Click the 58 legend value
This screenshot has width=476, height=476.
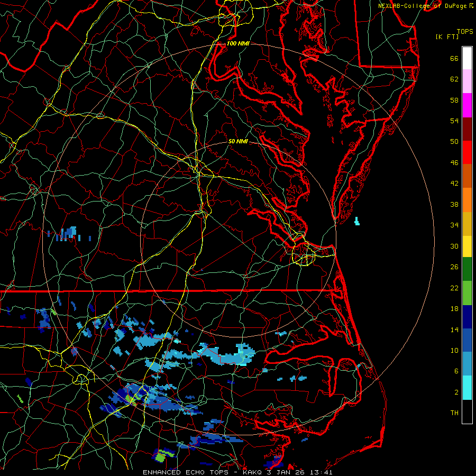click(454, 100)
